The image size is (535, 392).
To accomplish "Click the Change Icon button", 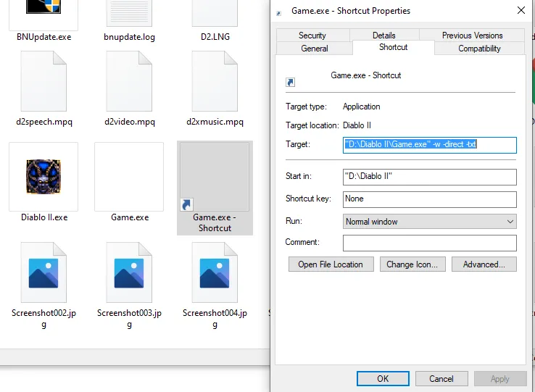I will [x=412, y=264].
